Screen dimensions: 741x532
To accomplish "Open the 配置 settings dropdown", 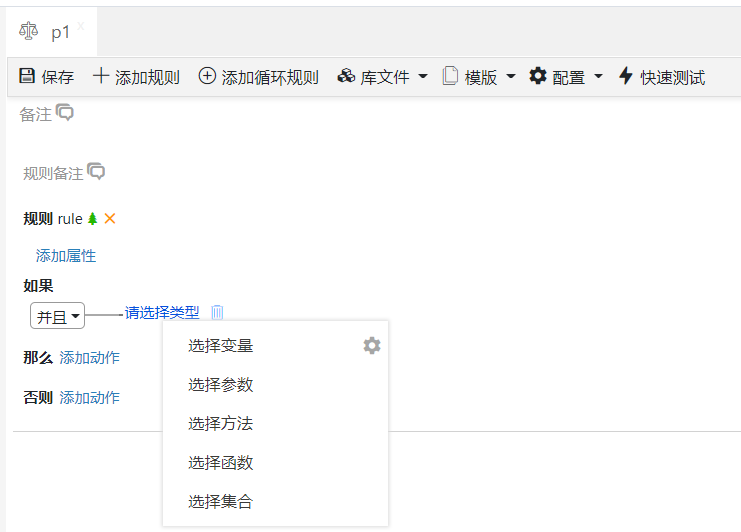I will coord(566,77).
